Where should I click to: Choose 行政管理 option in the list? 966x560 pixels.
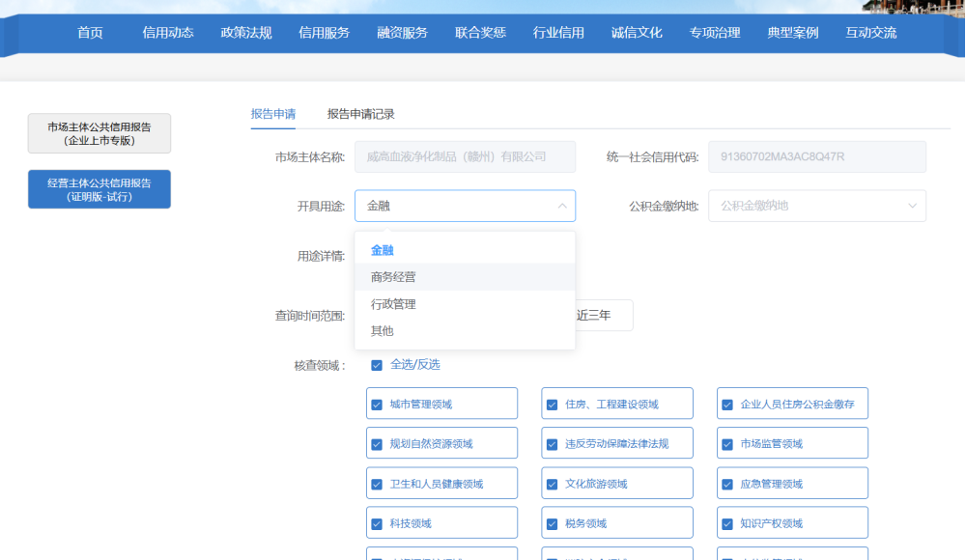393,304
